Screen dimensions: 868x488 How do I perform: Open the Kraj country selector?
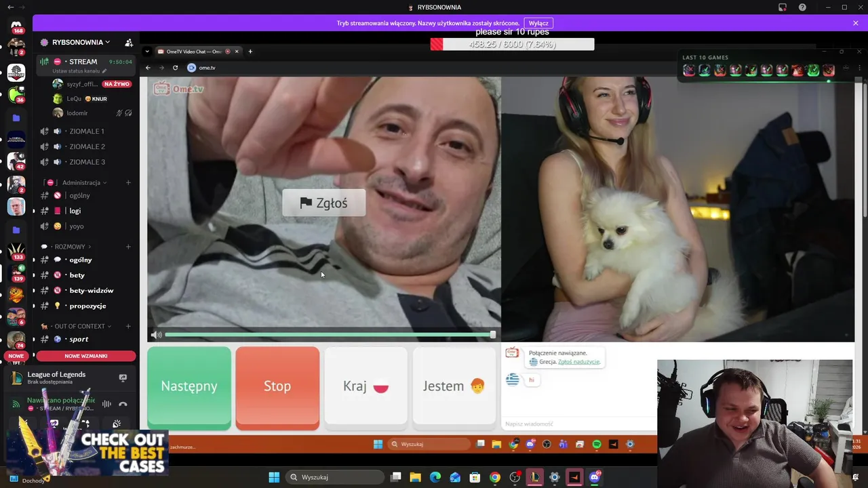tap(366, 388)
